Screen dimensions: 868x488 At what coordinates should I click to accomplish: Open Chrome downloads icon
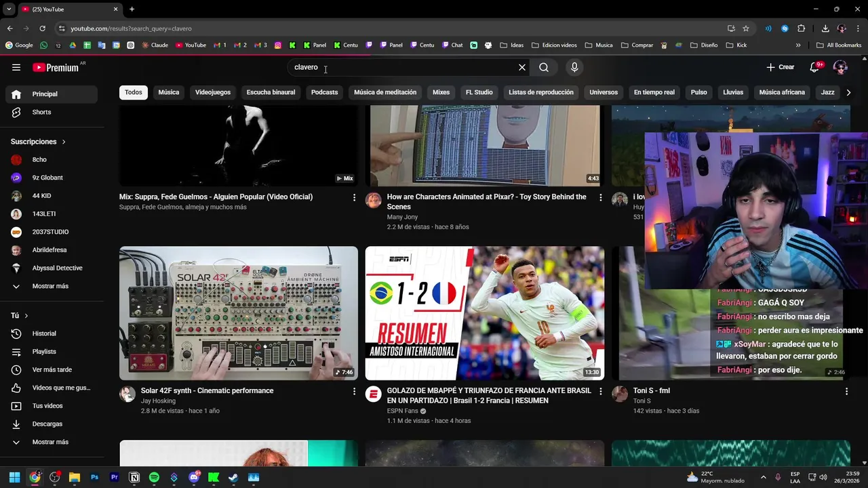tap(825, 28)
